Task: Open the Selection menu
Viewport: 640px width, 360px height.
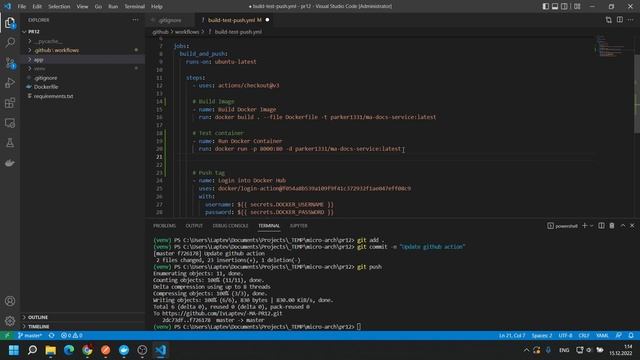Action: pos(59,7)
